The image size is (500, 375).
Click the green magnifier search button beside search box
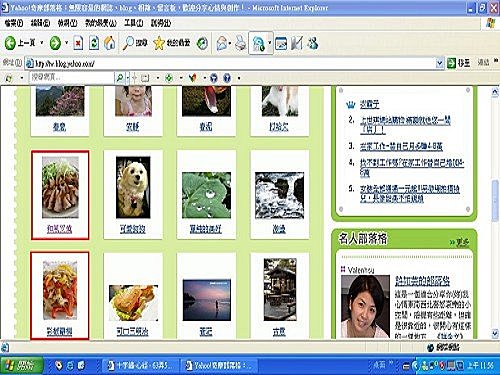tap(120, 78)
